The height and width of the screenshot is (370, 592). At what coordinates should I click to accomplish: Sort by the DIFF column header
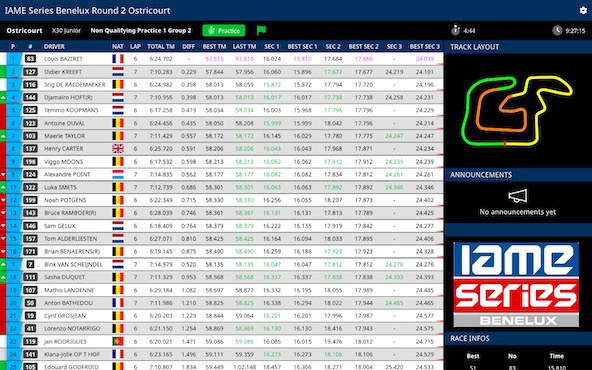[x=188, y=46]
